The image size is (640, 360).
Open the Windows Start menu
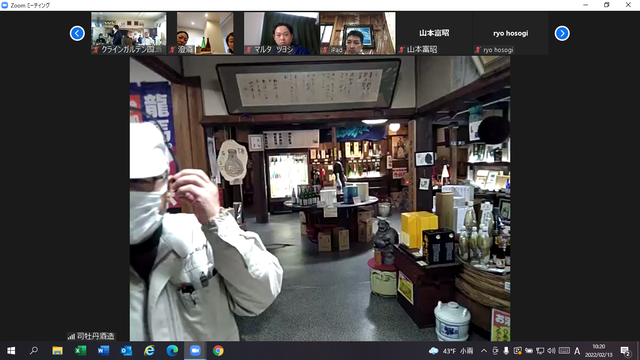coord(11,351)
